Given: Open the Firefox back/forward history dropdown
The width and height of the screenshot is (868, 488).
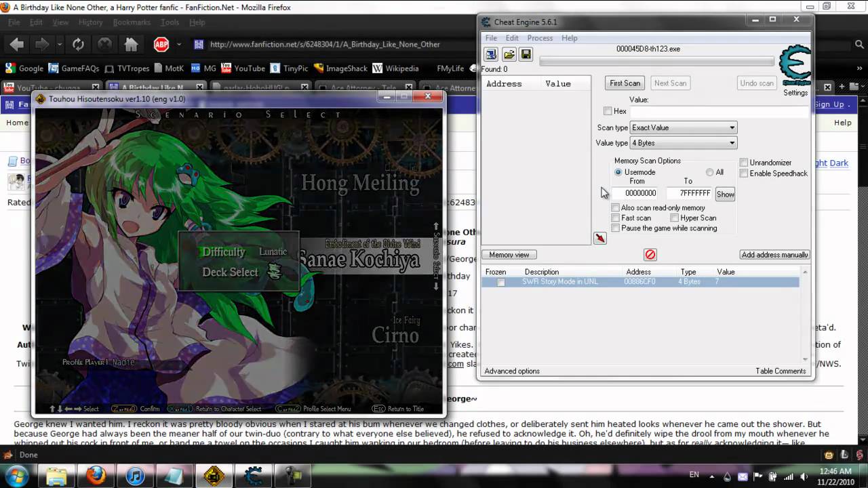Looking at the screenshot, I should click(60, 45).
